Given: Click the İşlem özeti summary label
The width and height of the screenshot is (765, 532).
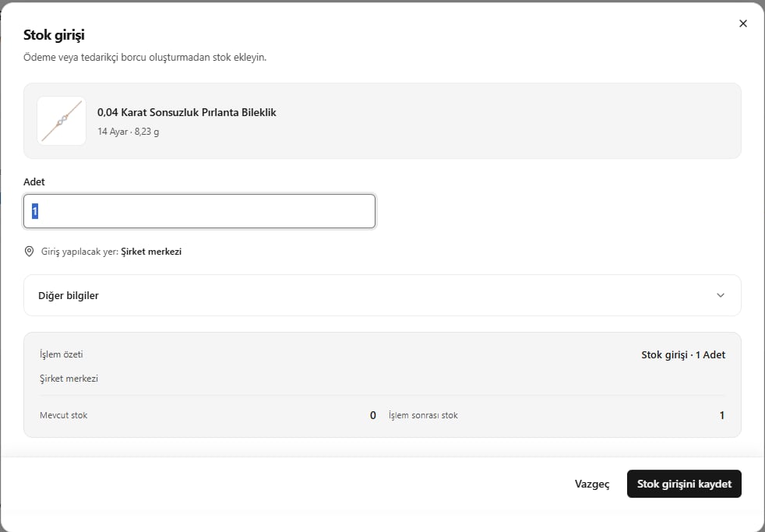Looking at the screenshot, I should (62, 354).
